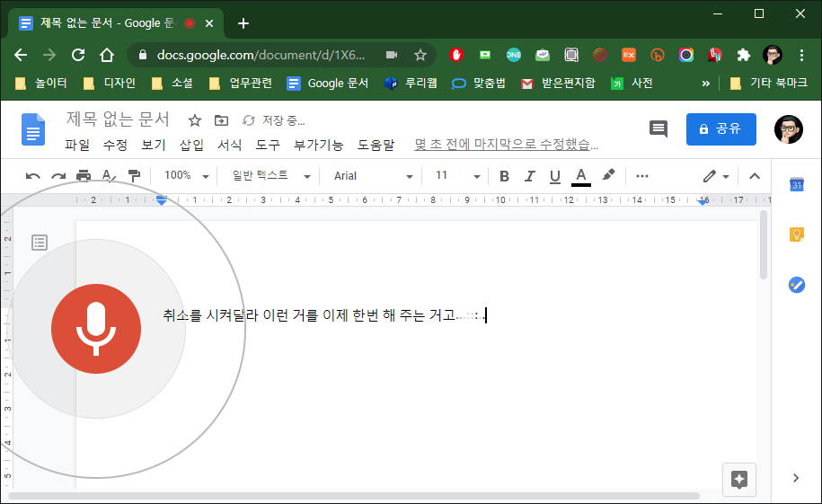Click the camera icon in address bar

(x=392, y=55)
